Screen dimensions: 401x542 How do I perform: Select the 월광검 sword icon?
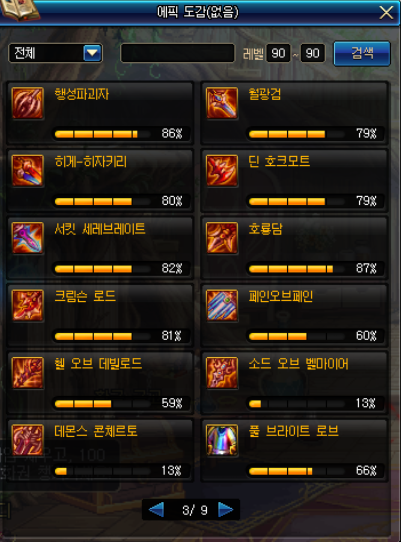(x=222, y=103)
